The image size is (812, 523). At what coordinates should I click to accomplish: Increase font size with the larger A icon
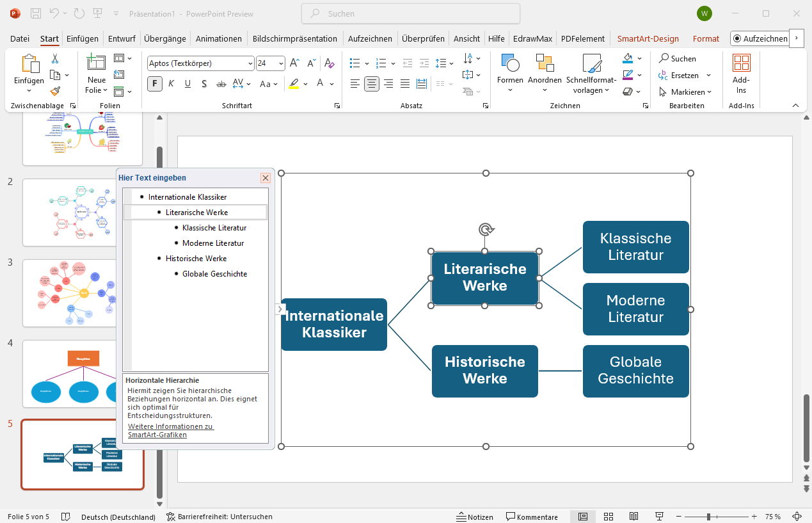(294, 63)
